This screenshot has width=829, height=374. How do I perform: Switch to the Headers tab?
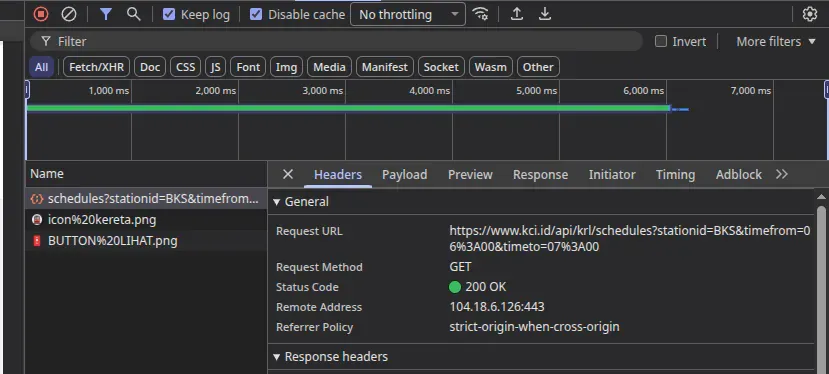point(338,175)
